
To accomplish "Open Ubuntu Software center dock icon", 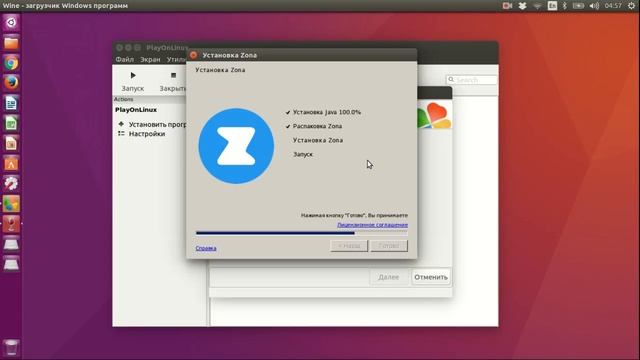I will (x=11, y=163).
